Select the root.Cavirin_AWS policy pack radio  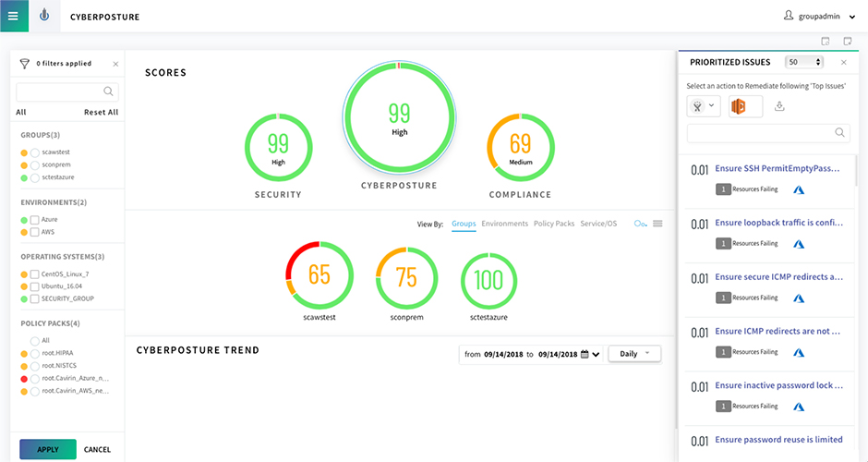35,392
